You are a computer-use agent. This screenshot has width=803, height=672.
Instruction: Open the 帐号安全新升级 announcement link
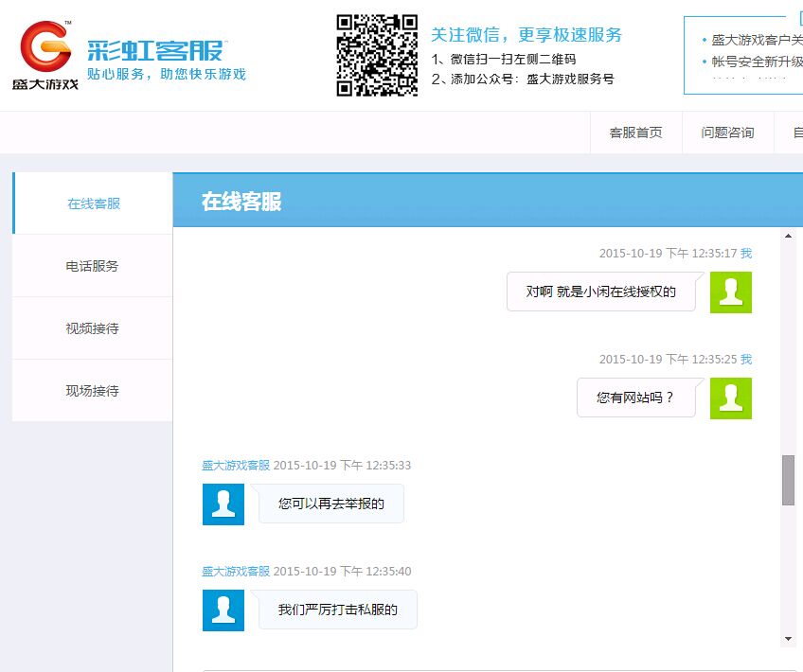pos(757,62)
